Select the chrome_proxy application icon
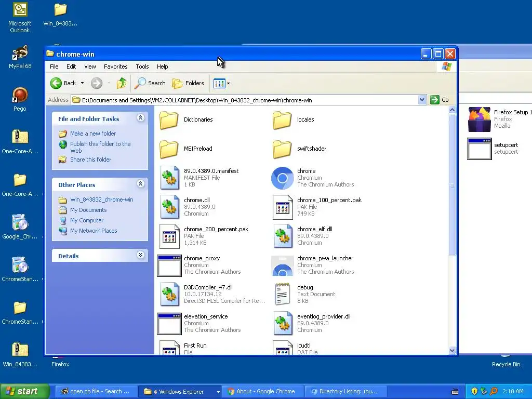The image size is (532, 399). (x=169, y=265)
